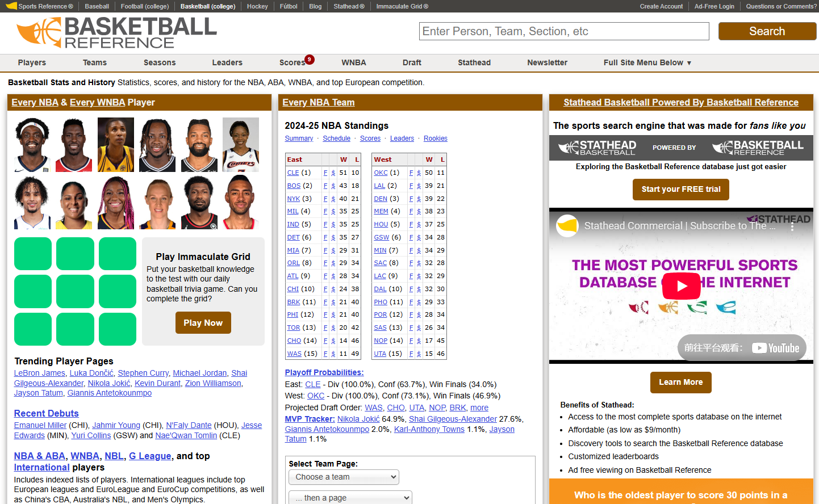Open the Players menu item
819x504 pixels.
tap(32, 62)
